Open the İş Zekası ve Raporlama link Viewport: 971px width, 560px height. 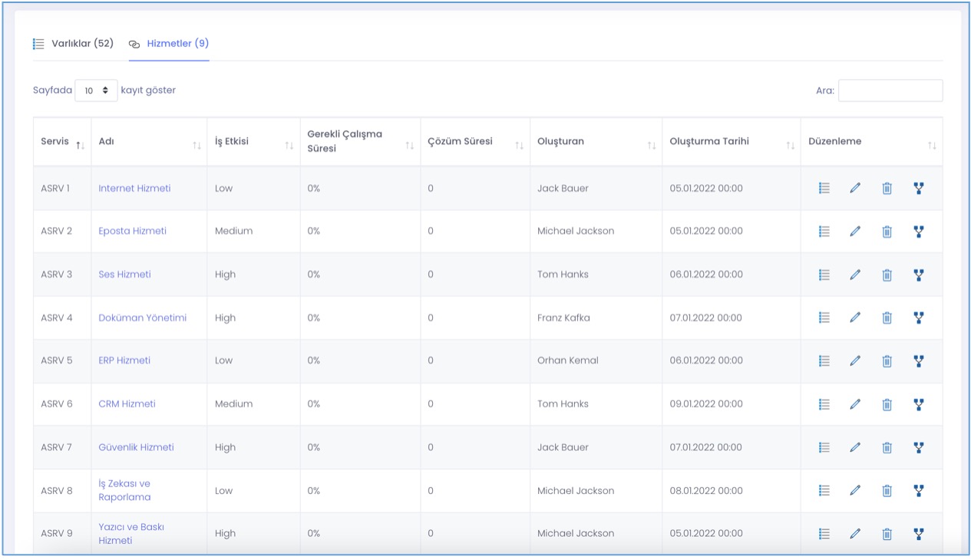tap(124, 490)
